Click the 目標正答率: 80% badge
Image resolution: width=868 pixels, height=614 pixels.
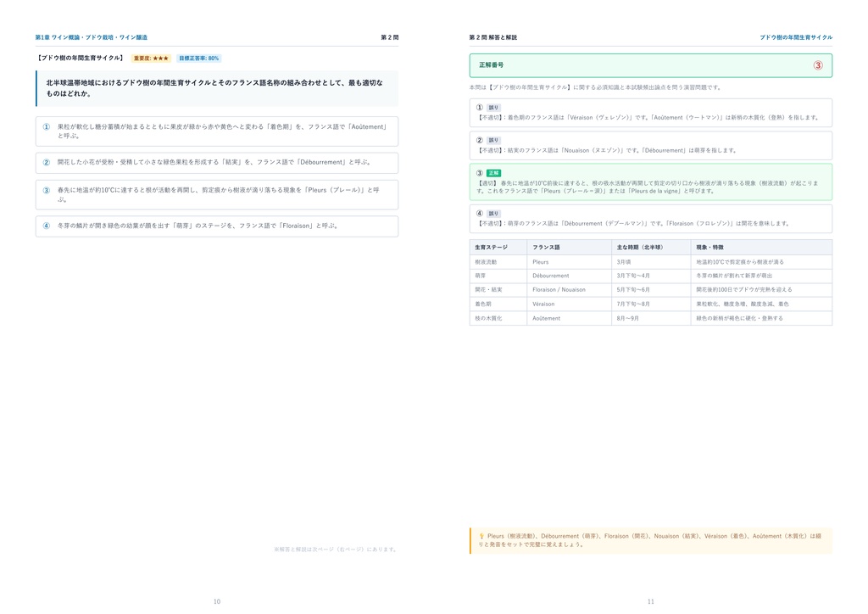click(198, 59)
